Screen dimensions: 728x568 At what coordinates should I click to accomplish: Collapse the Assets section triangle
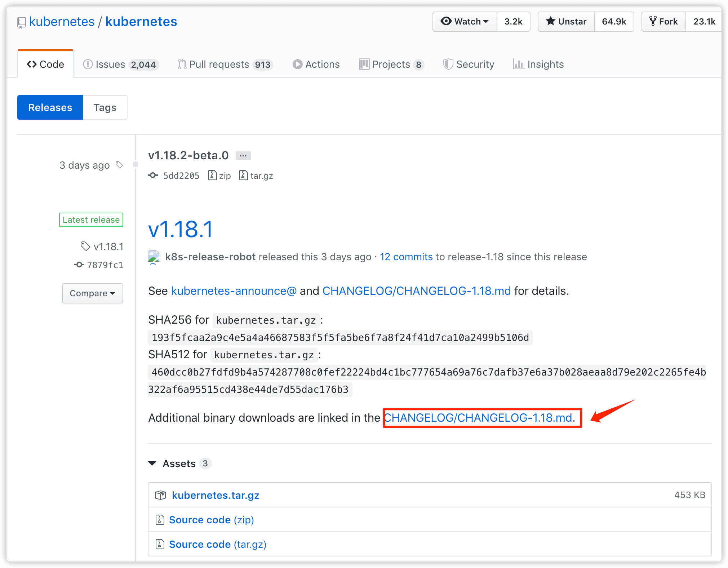click(x=152, y=463)
